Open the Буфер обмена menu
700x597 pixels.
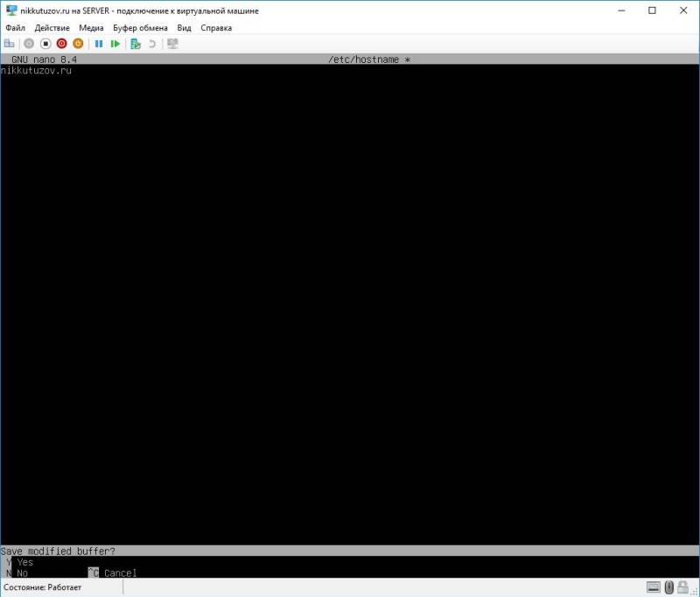coord(140,27)
